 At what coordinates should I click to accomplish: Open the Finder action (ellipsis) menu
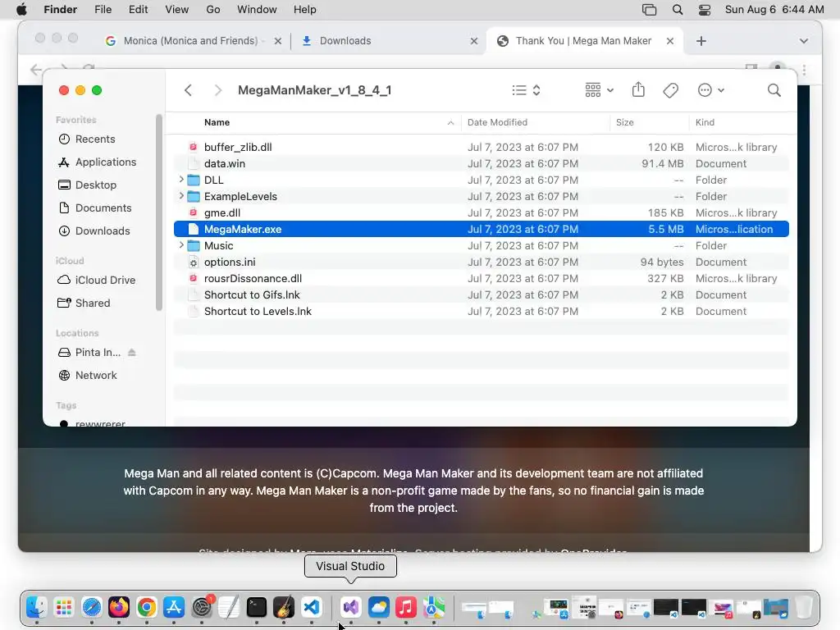(x=711, y=90)
